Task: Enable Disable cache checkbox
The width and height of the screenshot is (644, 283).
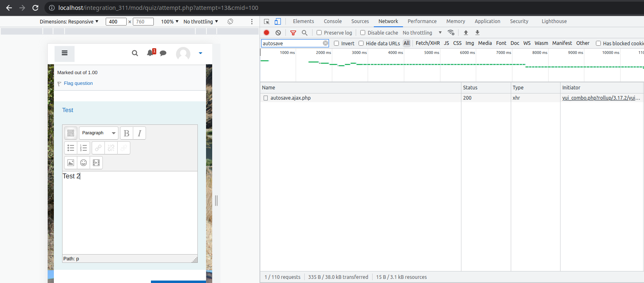Action: tap(363, 33)
